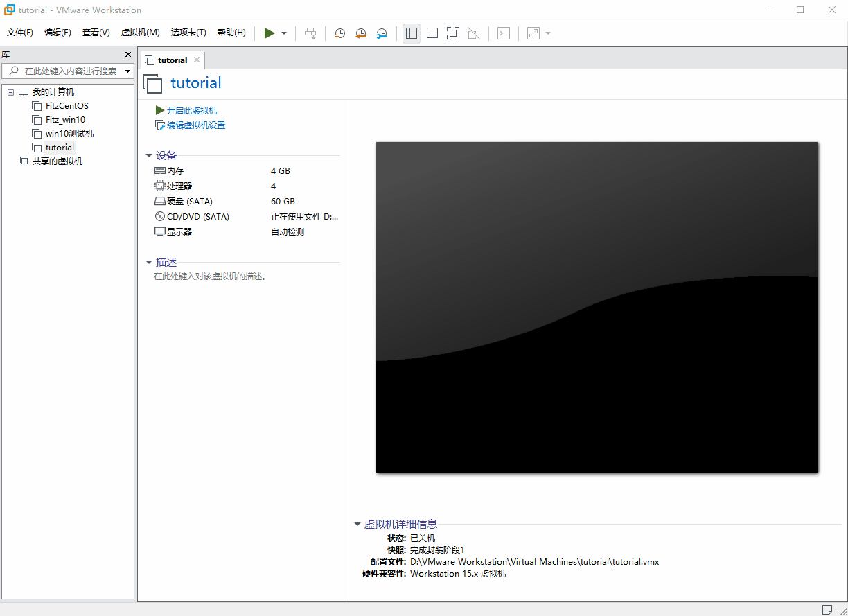Collapse the 设备 section

pyautogui.click(x=149, y=156)
